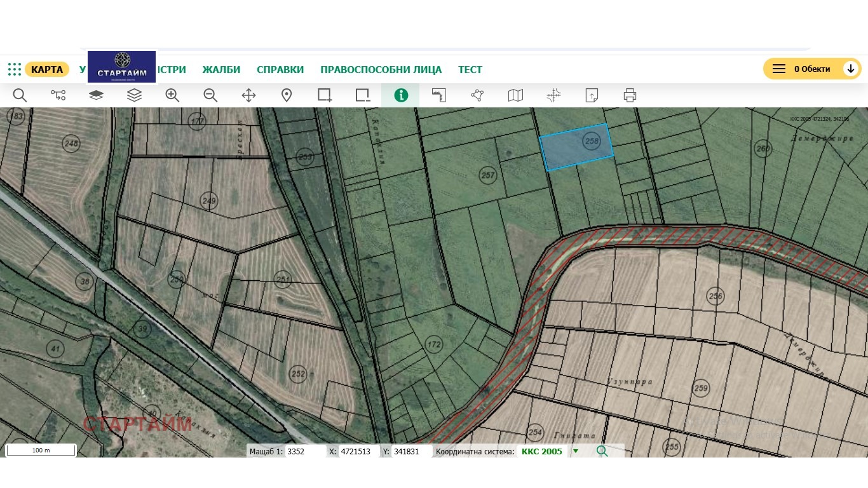Open the print map tool
The image size is (868, 488).
(x=630, y=95)
